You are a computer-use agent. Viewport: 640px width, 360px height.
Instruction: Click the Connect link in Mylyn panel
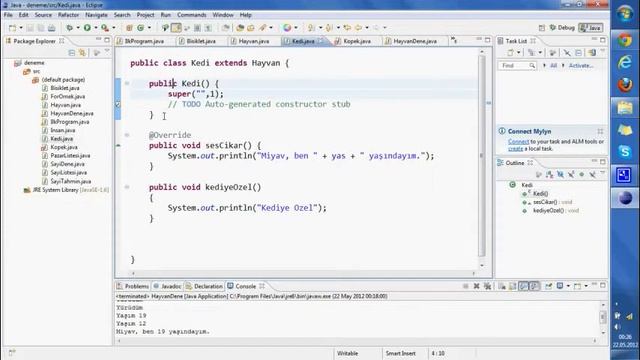pyautogui.click(x=518, y=142)
